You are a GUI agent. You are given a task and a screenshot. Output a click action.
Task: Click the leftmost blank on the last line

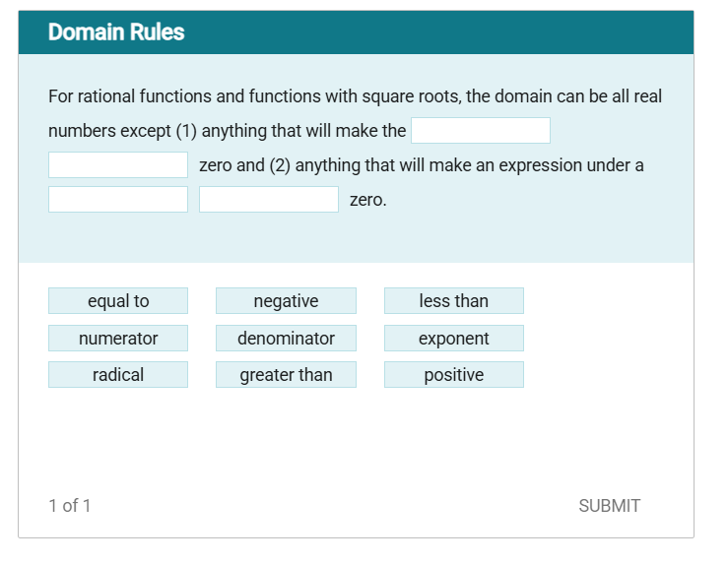[118, 200]
